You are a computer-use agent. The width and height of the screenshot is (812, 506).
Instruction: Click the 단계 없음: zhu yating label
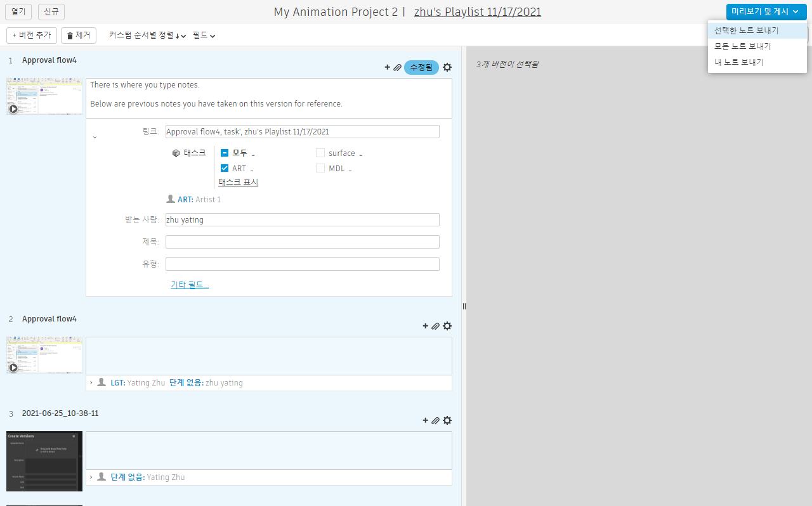(206, 382)
